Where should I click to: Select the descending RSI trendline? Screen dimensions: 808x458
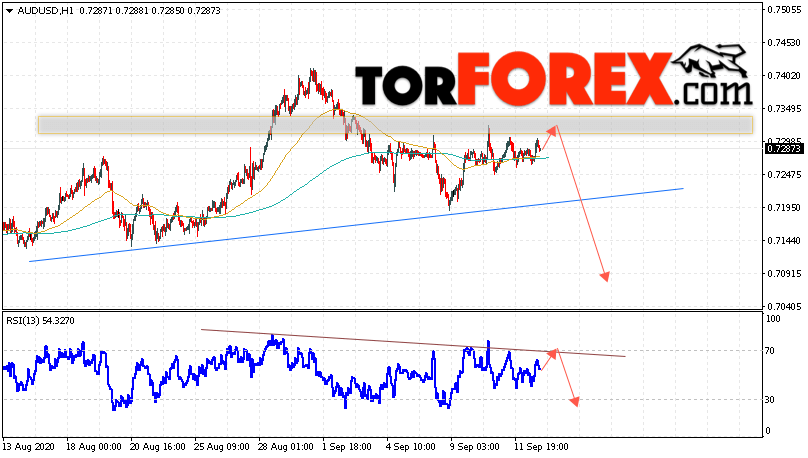pyautogui.click(x=413, y=343)
